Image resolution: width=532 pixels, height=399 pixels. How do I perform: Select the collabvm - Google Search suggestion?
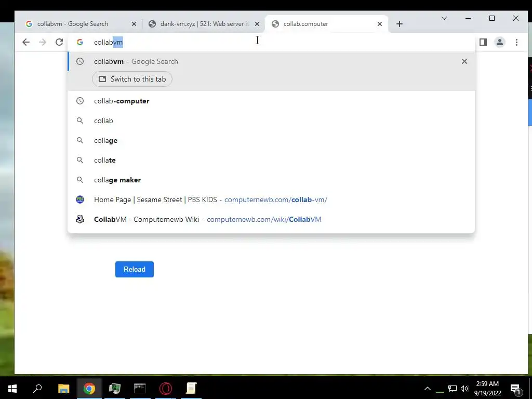pyautogui.click(x=271, y=61)
